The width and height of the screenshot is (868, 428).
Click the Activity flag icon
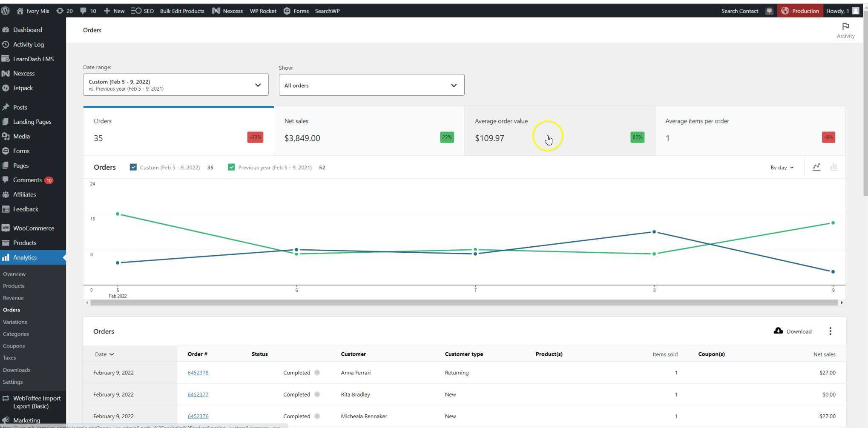(x=845, y=26)
